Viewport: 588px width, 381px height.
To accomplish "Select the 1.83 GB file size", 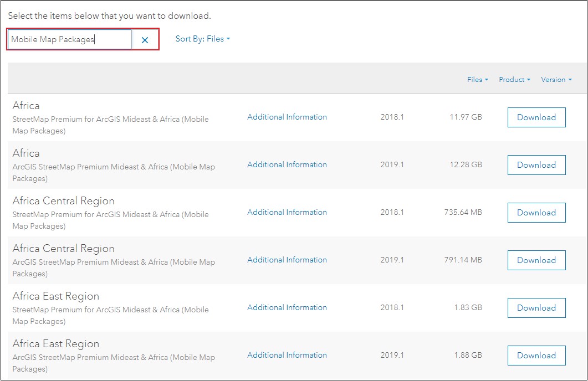I will click(468, 307).
